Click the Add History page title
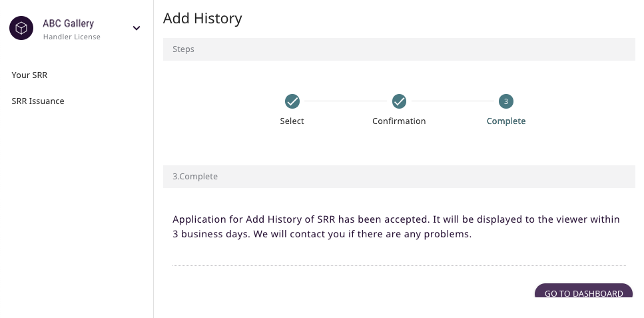644x318 pixels. point(202,18)
